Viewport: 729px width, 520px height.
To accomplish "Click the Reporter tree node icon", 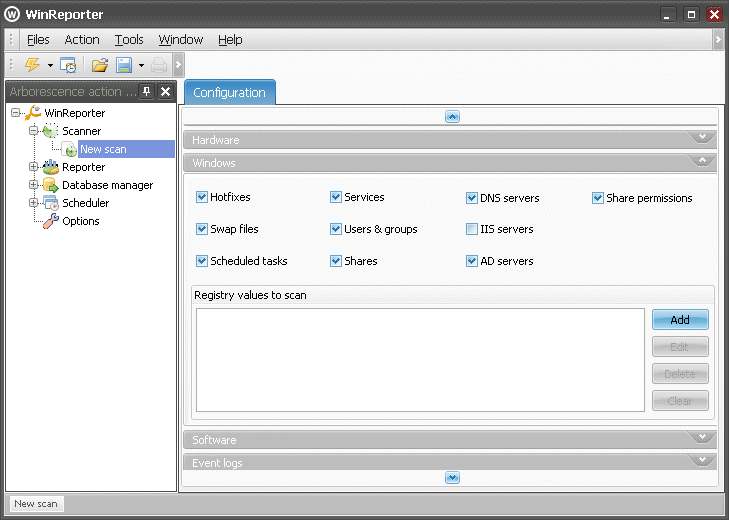I will coord(50,167).
